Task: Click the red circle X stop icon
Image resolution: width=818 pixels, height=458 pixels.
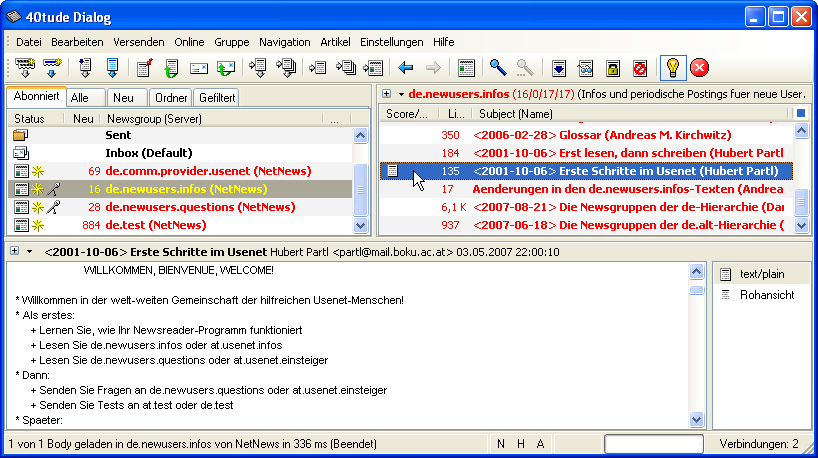Action: [700, 68]
